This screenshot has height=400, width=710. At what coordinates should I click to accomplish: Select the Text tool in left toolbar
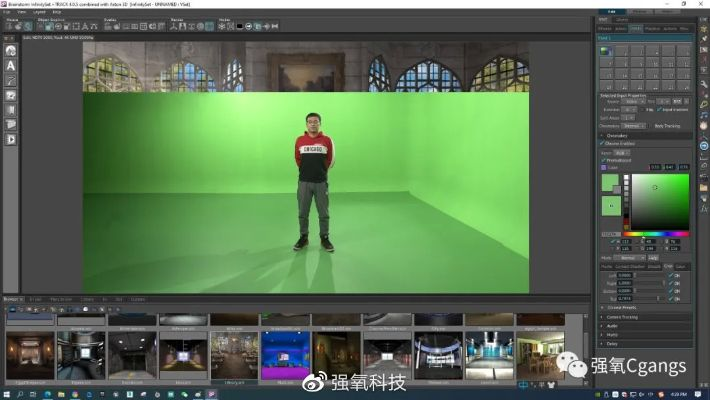click(x=11, y=65)
